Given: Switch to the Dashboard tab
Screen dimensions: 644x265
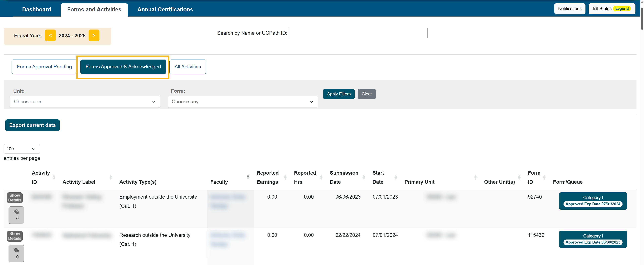Looking at the screenshot, I should (37, 10).
